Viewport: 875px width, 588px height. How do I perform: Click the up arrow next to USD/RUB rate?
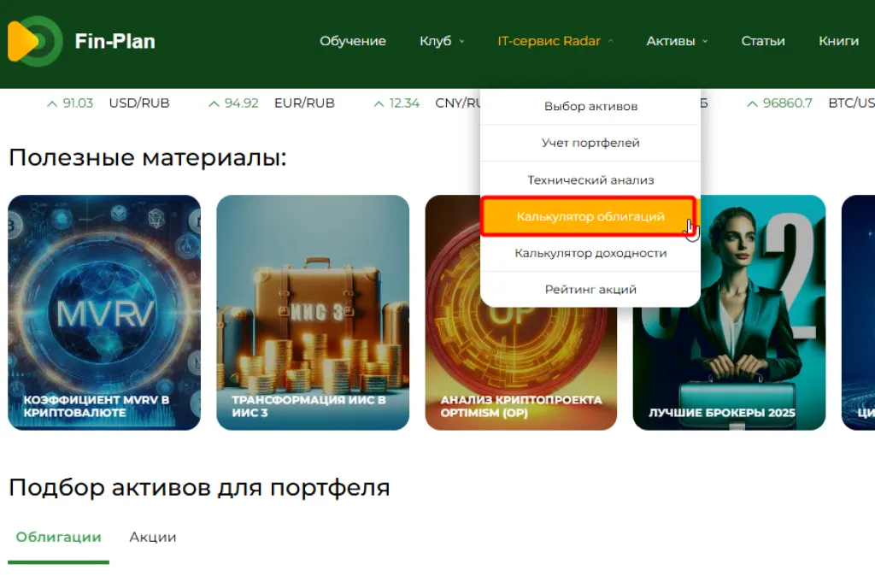[52, 103]
